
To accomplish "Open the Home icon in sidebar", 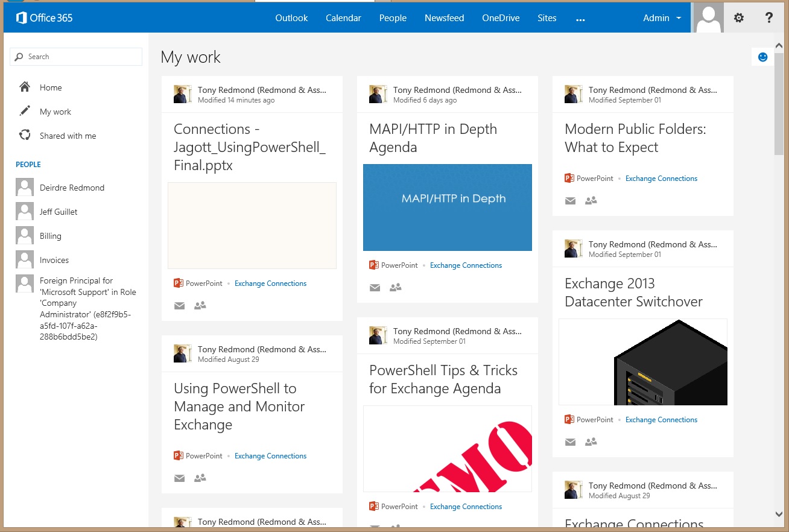I will [x=25, y=87].
